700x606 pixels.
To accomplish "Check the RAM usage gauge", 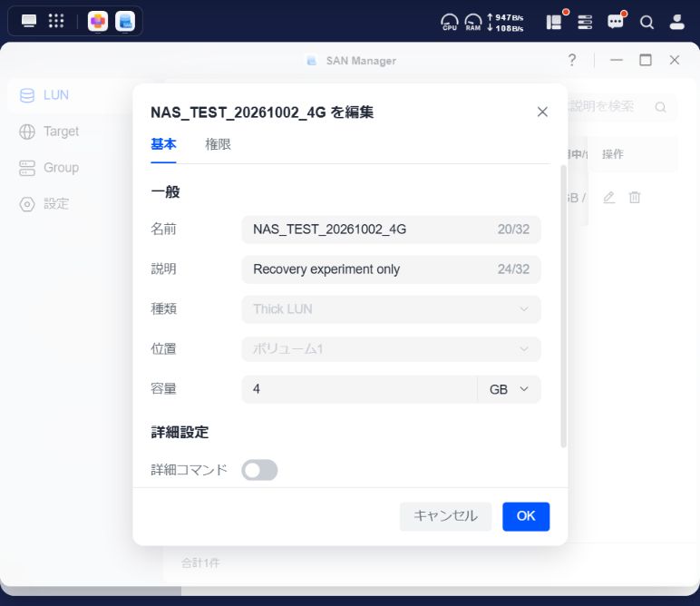I will 473,22.
